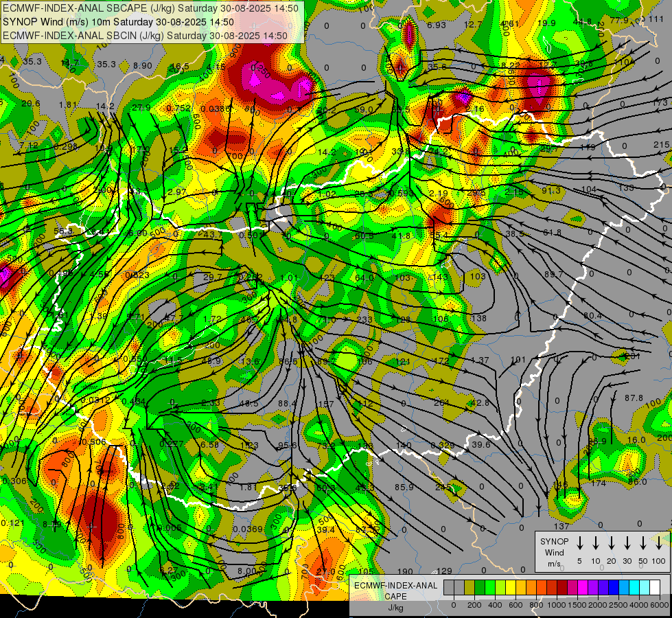Pick the dark red swatch in CAPE legend

tap(562, 587)
